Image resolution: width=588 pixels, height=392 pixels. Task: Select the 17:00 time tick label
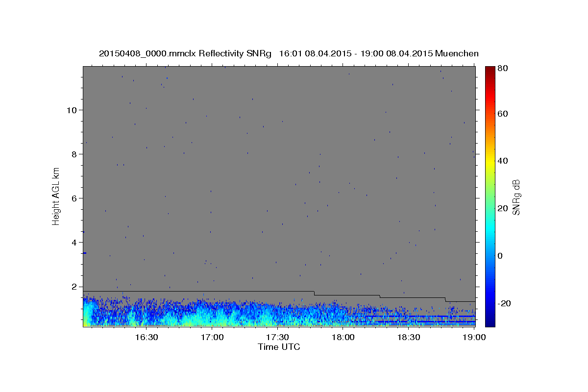point(212,337)
